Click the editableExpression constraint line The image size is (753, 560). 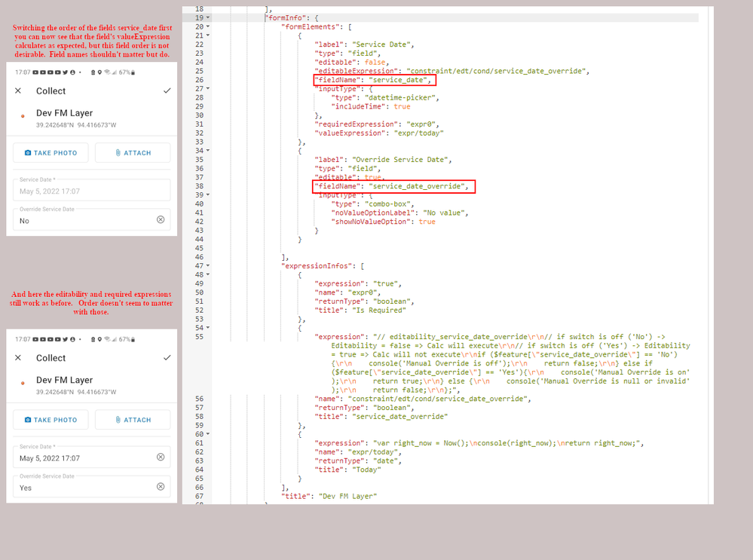[x=452, y=71]
